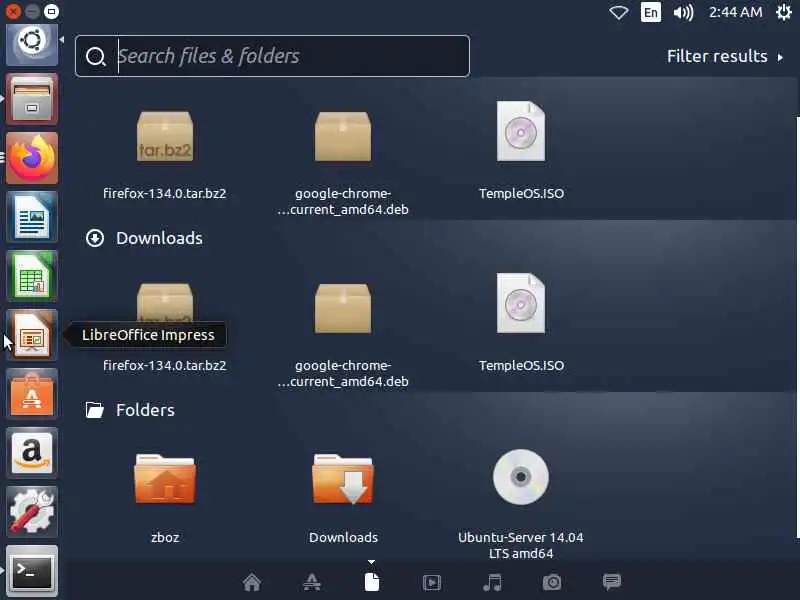The width and height of the screenshot is (800, 600).
Task: Click the magnifier search icon
Action: click(95, 57)
